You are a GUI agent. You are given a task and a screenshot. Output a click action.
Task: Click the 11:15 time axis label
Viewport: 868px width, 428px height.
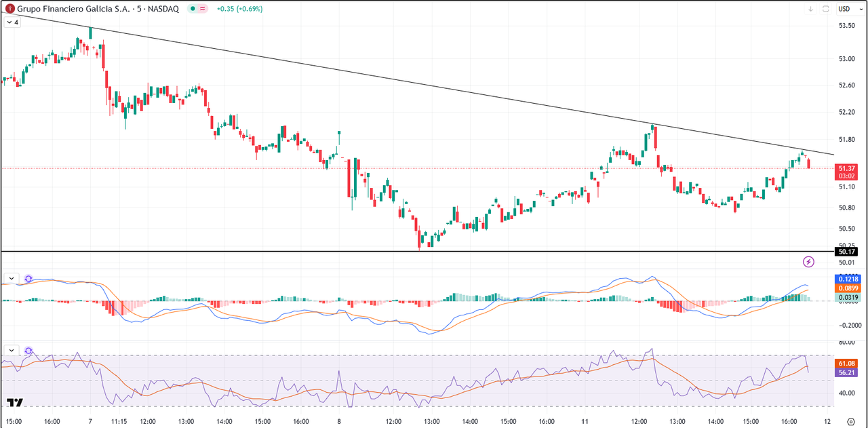point(120,421)
